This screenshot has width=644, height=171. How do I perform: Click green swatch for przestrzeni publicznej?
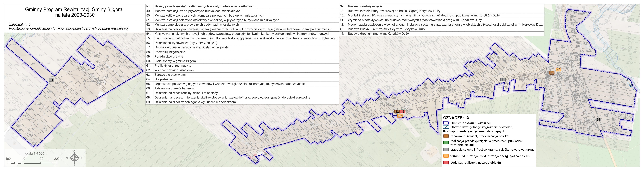coord(446,143)
